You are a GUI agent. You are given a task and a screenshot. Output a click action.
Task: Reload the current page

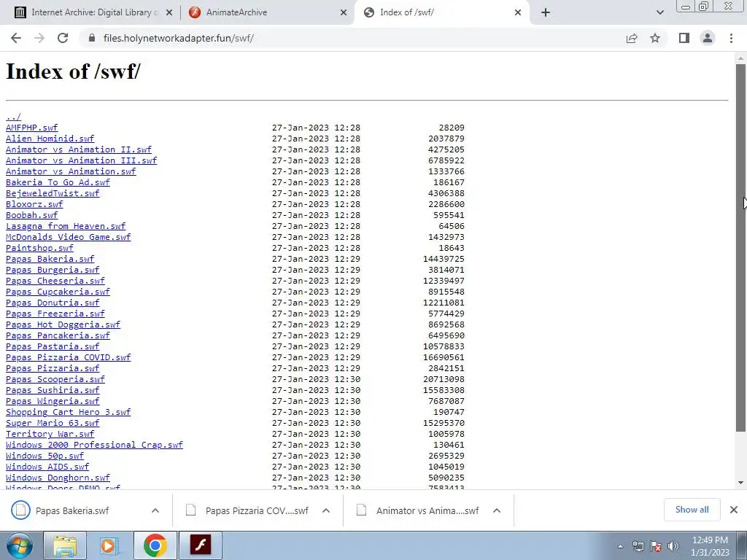(x=63, y=38)
